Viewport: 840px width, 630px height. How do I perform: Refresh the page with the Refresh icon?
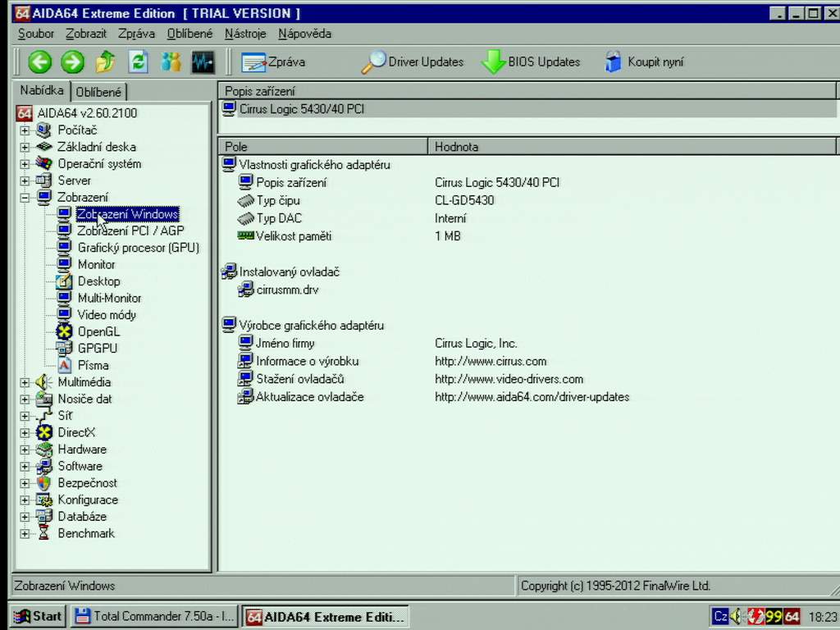tap(138, 62)
